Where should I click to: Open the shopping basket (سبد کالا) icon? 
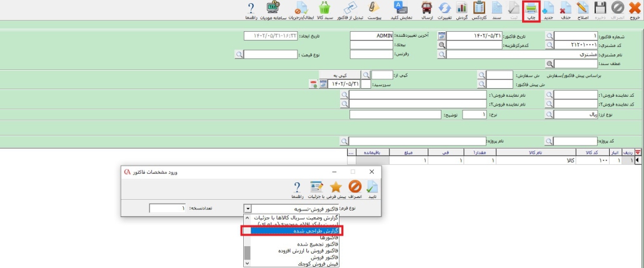(325, 9)
